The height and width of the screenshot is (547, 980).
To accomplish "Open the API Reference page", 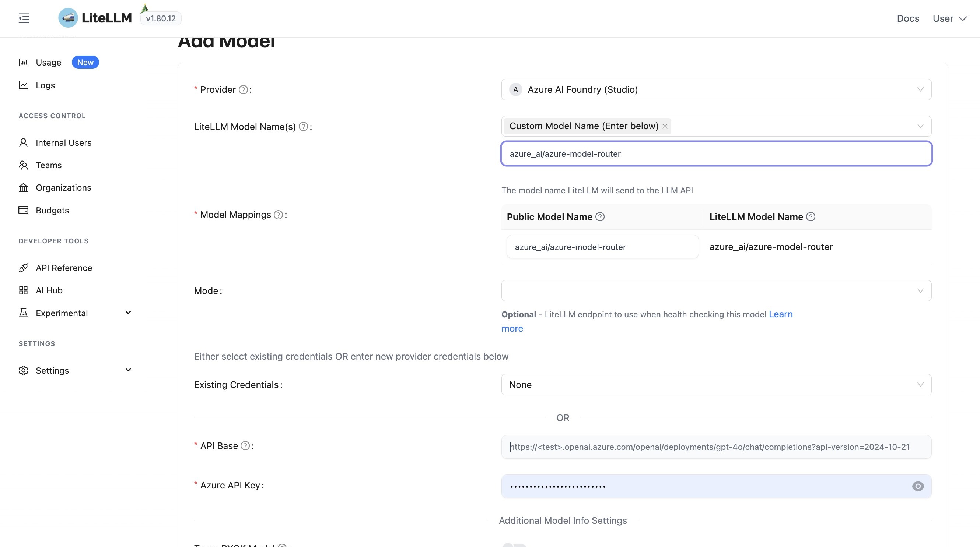I will [x=64, y=268].
